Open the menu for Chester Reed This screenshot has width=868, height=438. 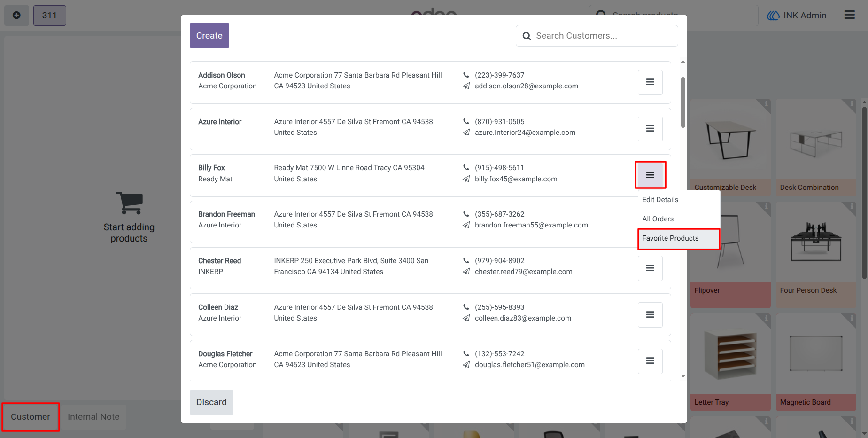650,268
